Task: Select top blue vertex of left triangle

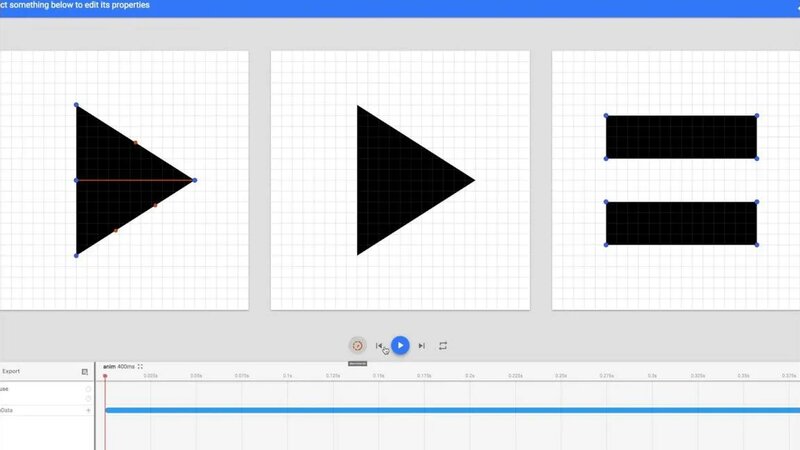Action: pyautogui.click(x=76, y=105)
